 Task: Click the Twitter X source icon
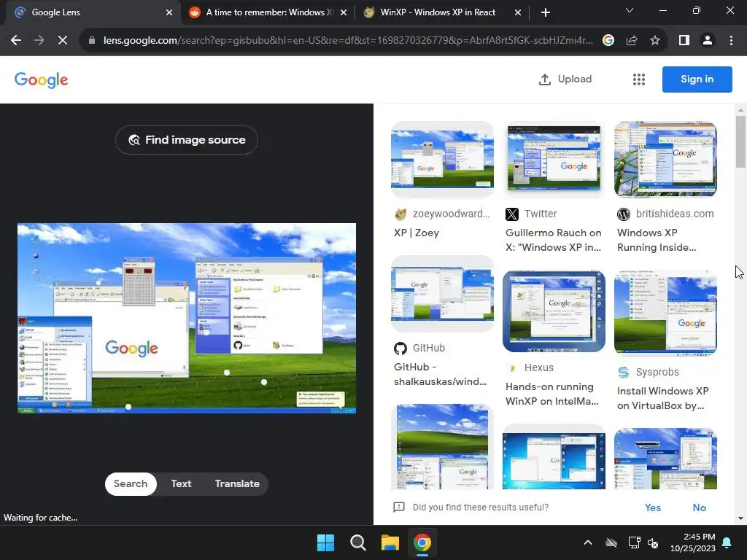point(512,214)
